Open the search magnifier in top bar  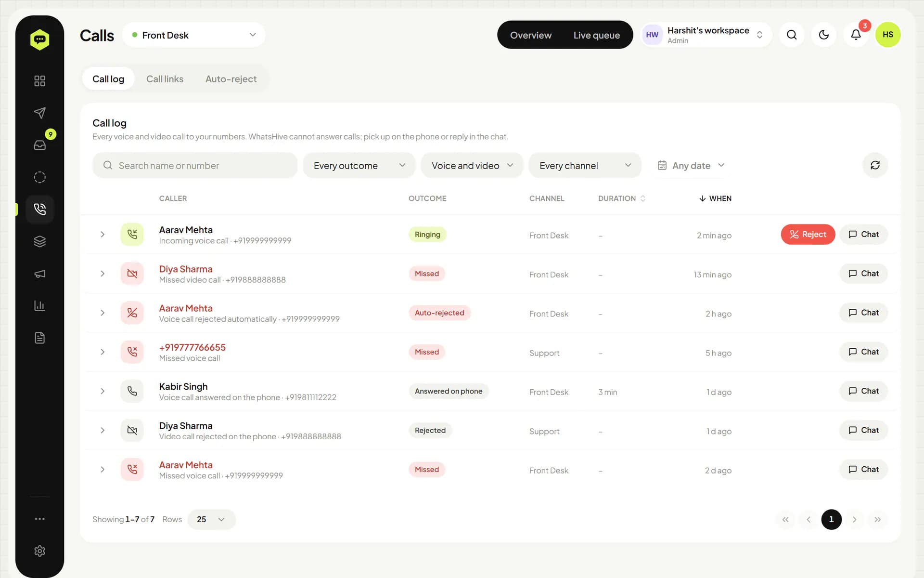792,35
